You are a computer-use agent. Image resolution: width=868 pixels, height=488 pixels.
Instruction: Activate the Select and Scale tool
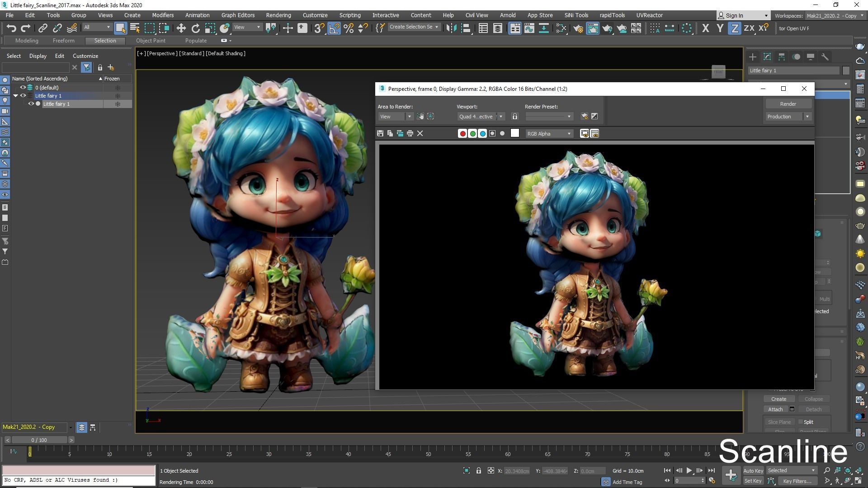coord(210,28)
